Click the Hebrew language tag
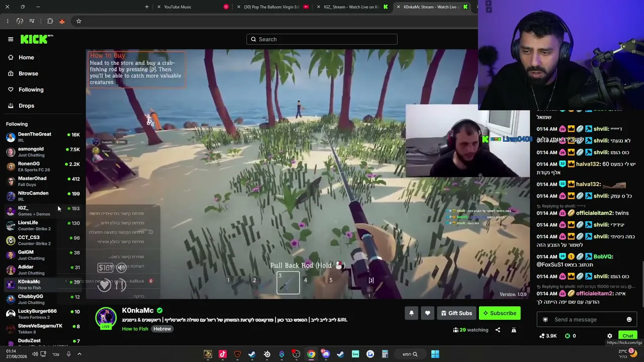 (162, 329)
